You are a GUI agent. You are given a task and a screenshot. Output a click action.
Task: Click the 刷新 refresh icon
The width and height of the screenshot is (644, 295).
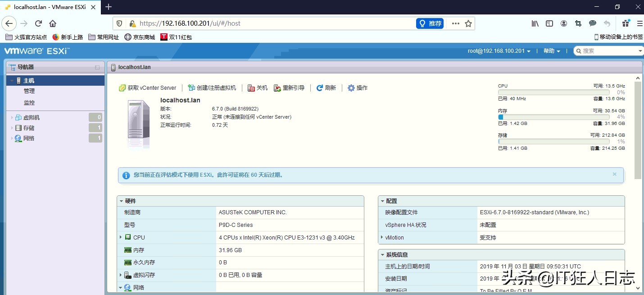pyautogui.click(x=319, y=88)
